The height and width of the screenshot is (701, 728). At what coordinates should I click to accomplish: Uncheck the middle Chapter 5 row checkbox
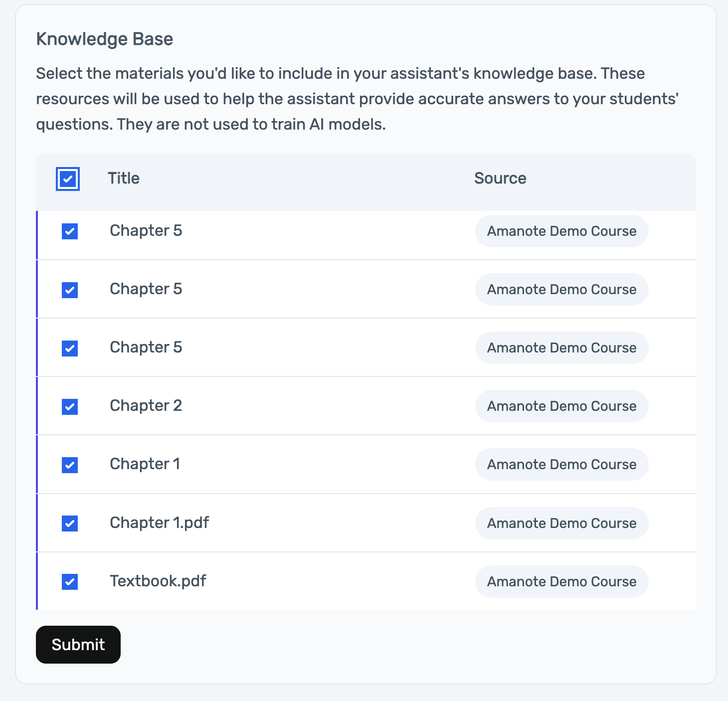(70, 290)
